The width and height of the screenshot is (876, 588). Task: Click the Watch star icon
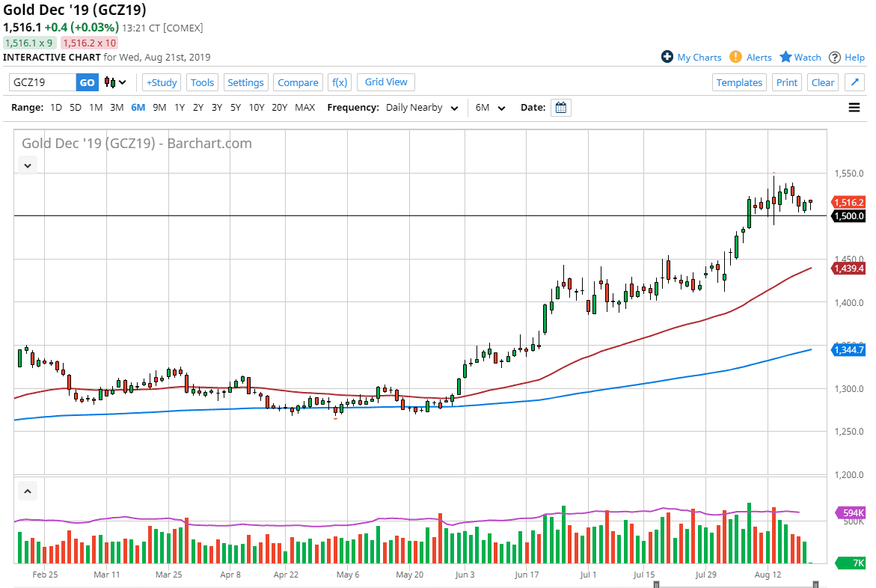coord(785,57)
